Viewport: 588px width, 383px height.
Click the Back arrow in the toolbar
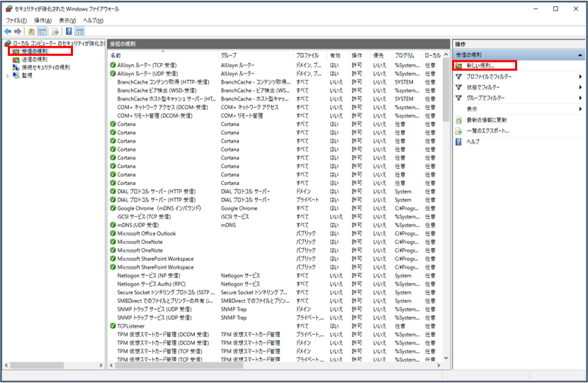[7, 31]
